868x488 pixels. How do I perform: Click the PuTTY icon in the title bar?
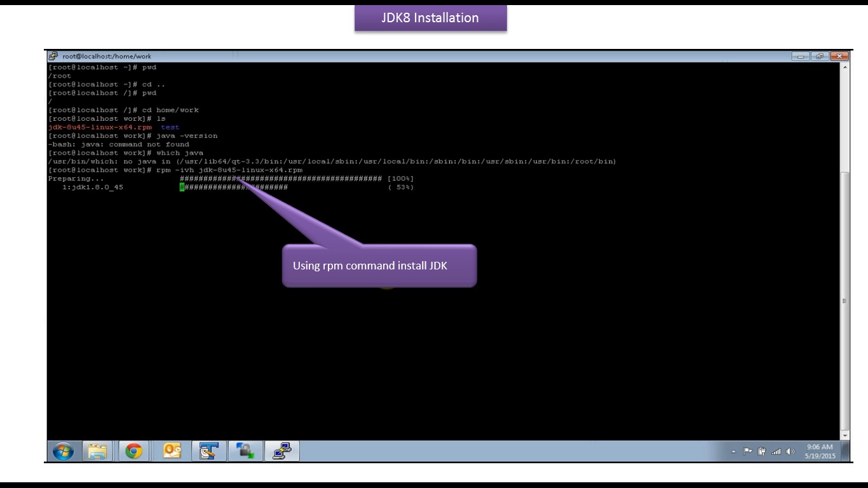point(53,56)
